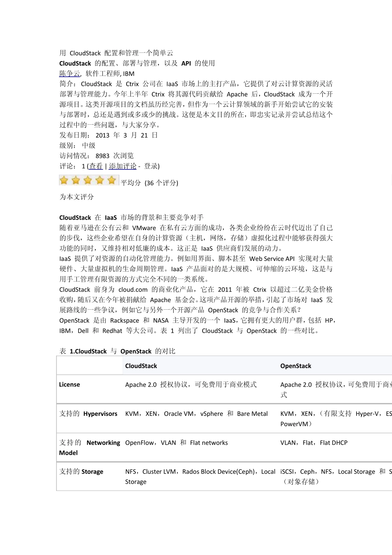Viewport: 392px width, 555px height.
Task: Click the 支持的 Networking Model row label
Action: (90, 448)
